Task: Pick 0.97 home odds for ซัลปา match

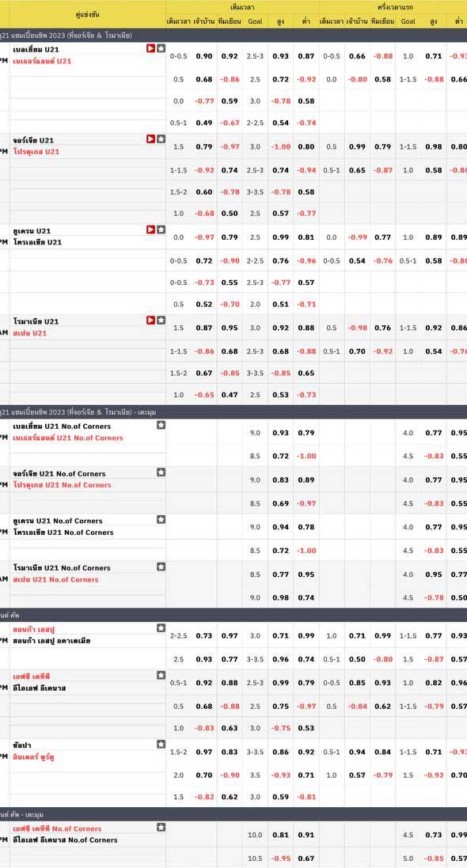Action: pos(204,752)
